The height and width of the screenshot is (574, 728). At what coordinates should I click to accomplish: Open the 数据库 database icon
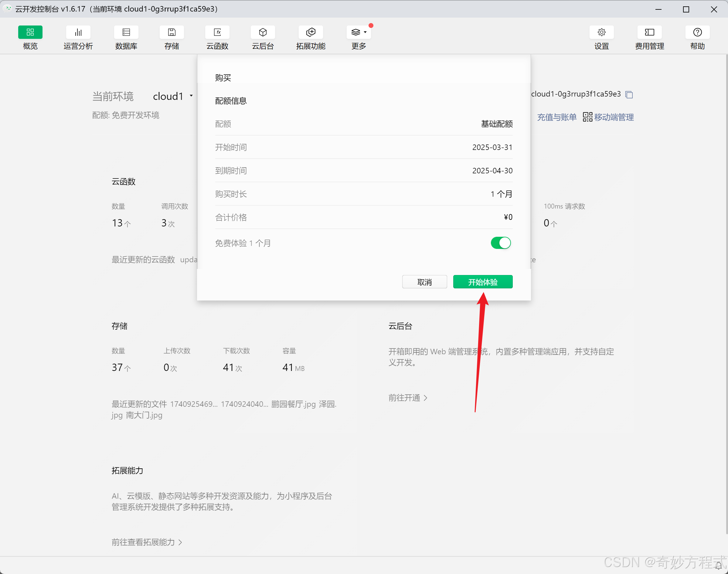click(126, 32)
